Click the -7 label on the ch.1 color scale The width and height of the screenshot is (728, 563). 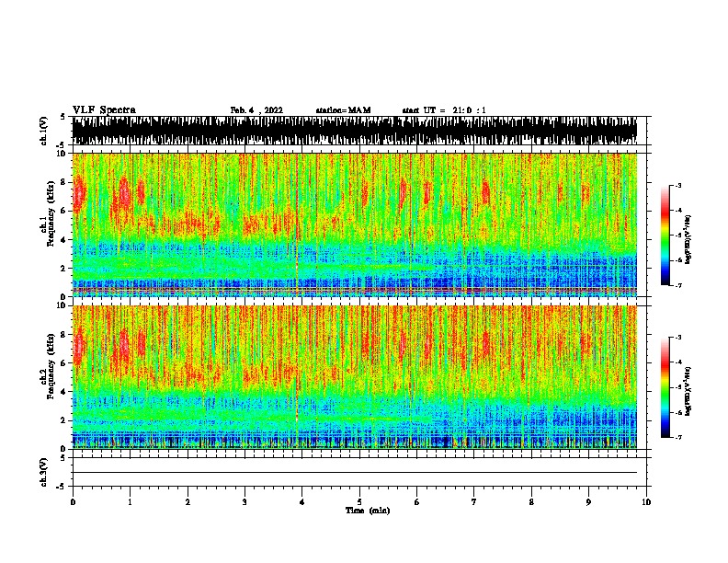[x=678, y=285]
